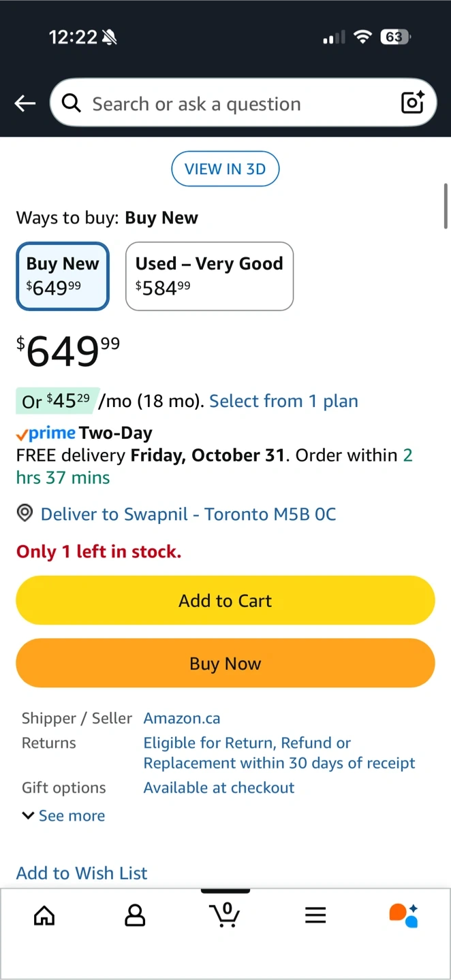The image size is (451, 980).
Task: Click in the search input field
Action: pos(232,103)
